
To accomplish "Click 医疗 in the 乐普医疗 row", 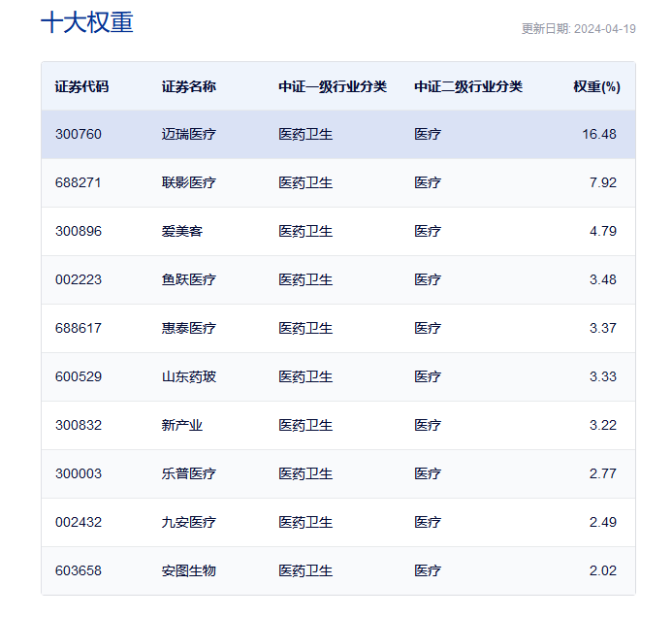I will [x=428, y=473].
